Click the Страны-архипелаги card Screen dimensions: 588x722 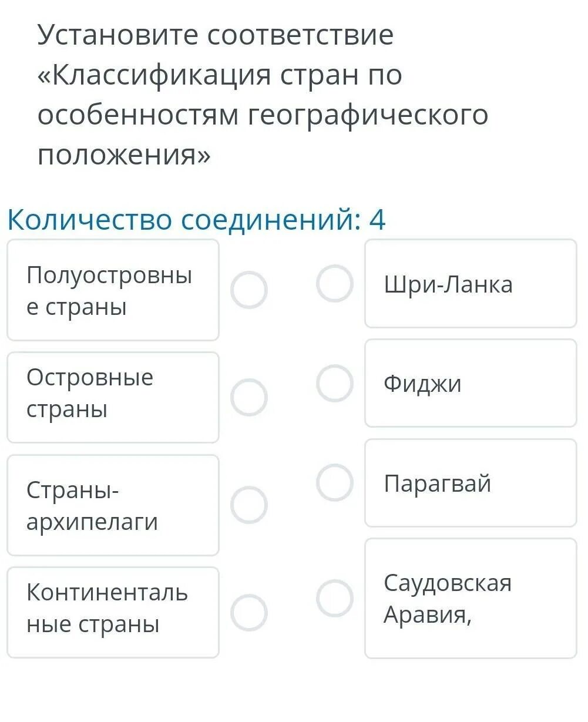(x=113, y=505)
